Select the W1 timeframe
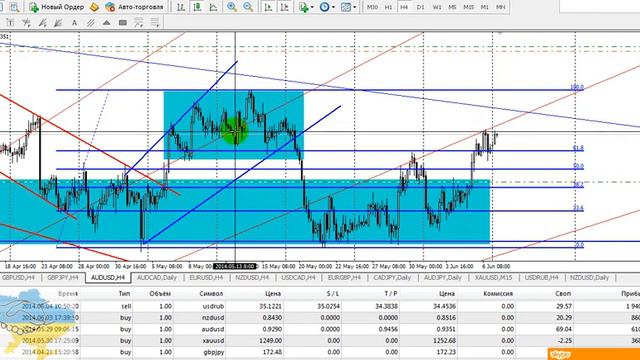 437,7
